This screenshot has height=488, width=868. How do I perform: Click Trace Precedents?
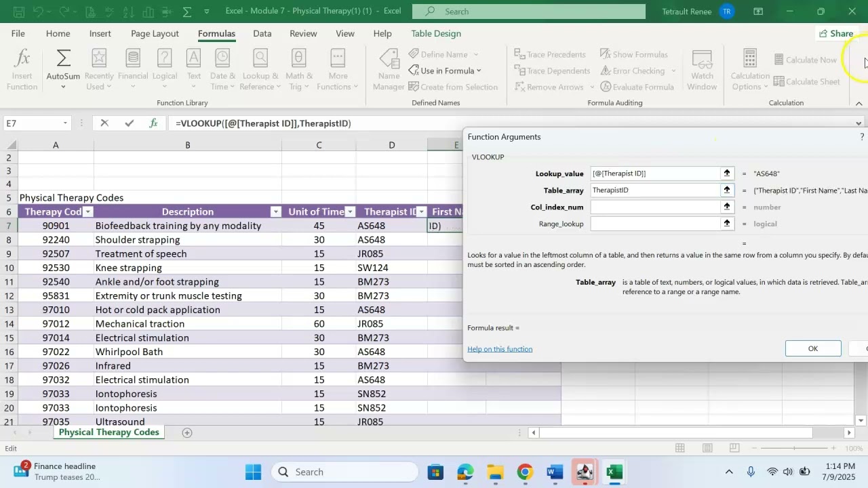coord(550,54)
